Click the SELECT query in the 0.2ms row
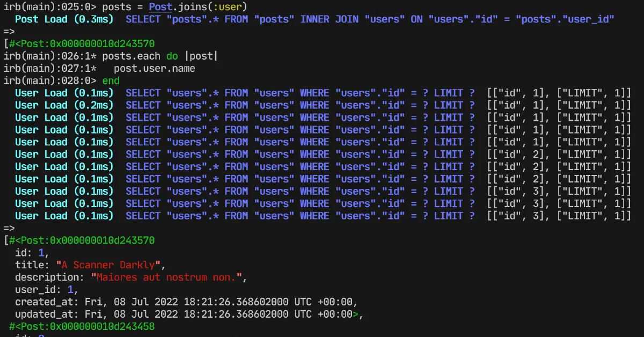The width and height of the screenshot is (644, 337). 300,106
